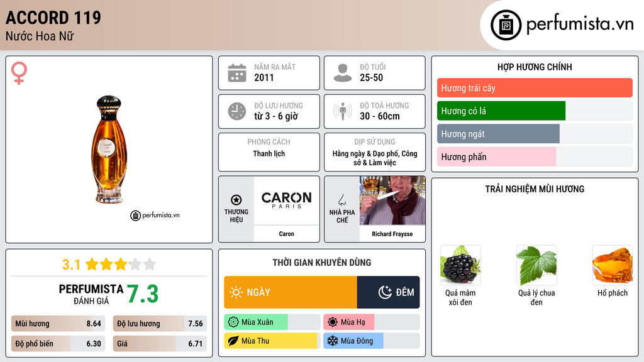Image resolution: width=644 pixels, height=362 pixels.
Task: Click the clock icon beside Độ lưu hương
Action: click(237, 111)
